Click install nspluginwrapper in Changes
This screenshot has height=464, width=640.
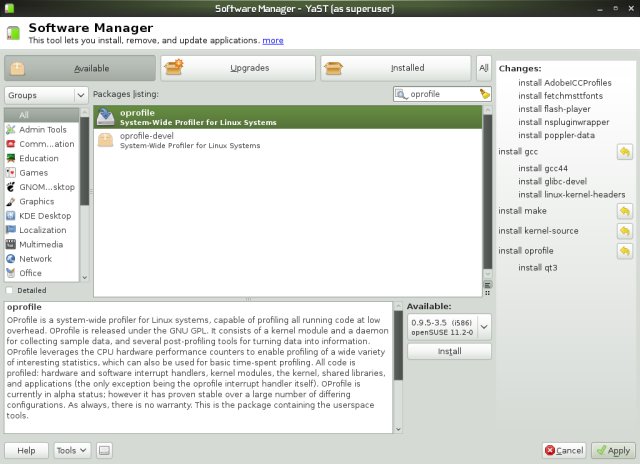[x=564, y=122]
